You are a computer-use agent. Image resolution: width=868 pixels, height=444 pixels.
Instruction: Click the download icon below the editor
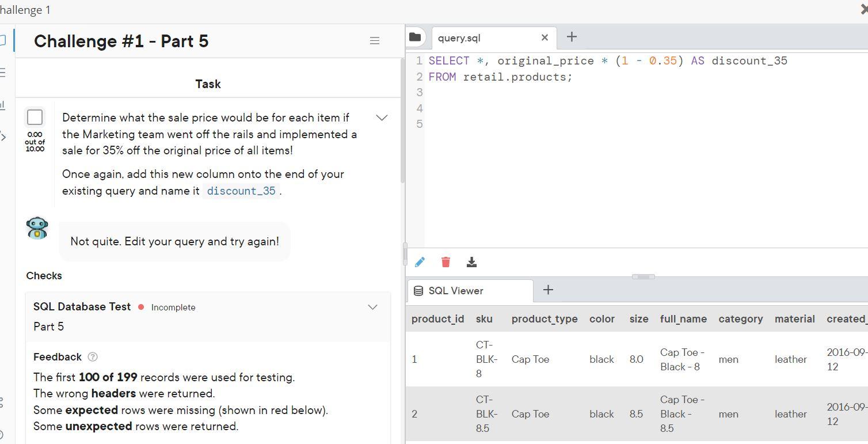tap(471, 262)
